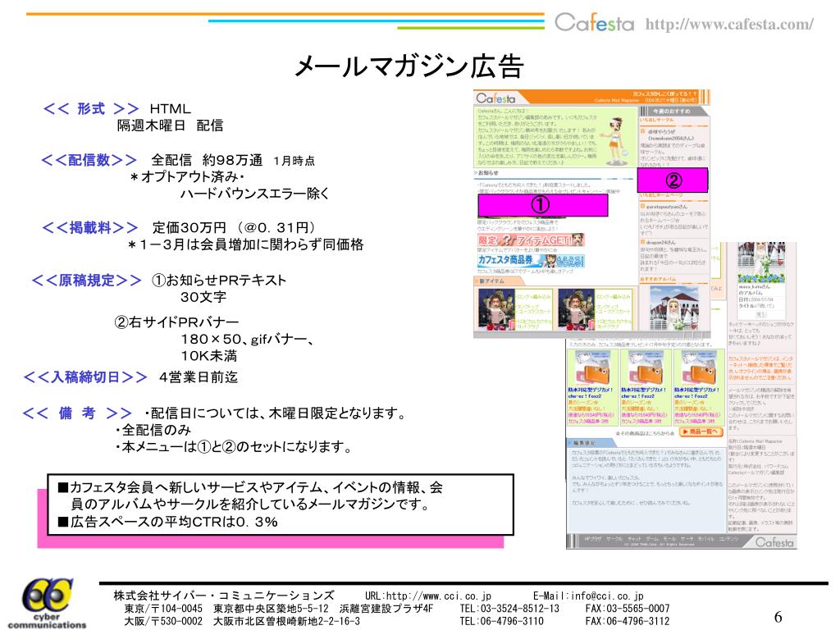The width and height of the screenshot is (840, 630).
Task: Click the first new-item avatar thumbnail
Action: pos(496,308)
